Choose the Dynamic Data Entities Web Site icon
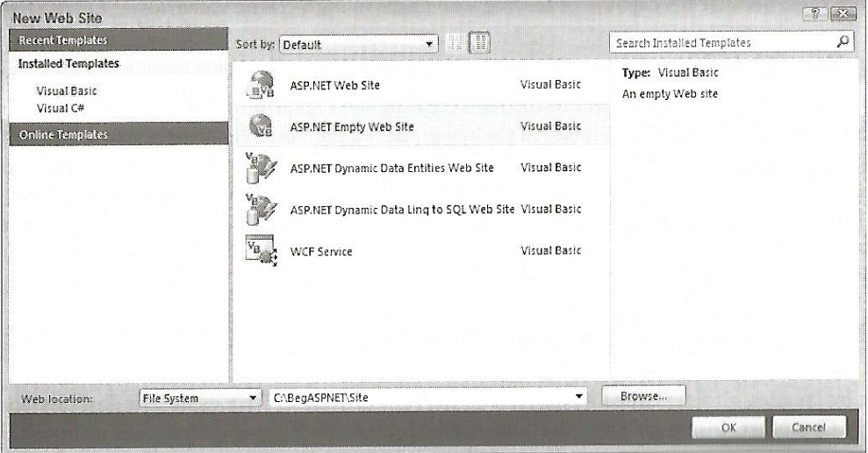 [260, 168]
